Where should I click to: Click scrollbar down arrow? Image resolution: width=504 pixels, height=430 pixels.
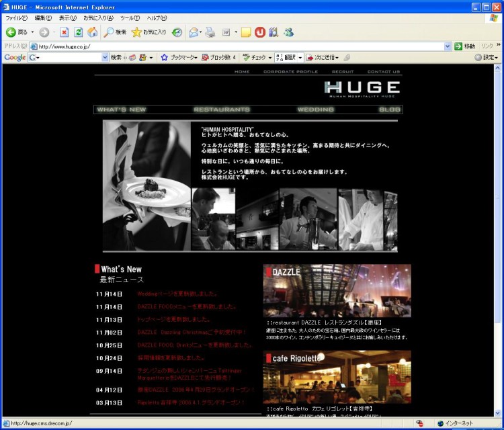[497, 413]
